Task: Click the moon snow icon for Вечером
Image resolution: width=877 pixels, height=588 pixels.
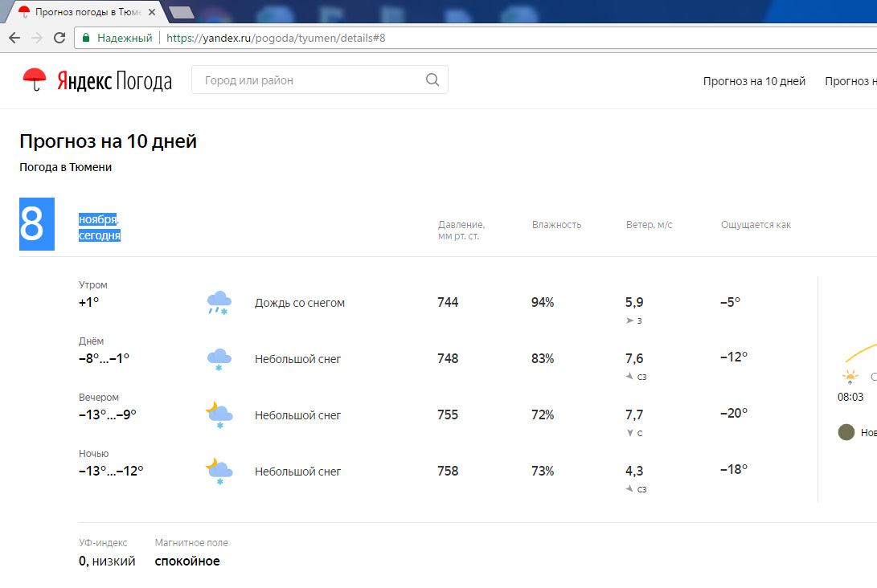Action: click(219, 415)
